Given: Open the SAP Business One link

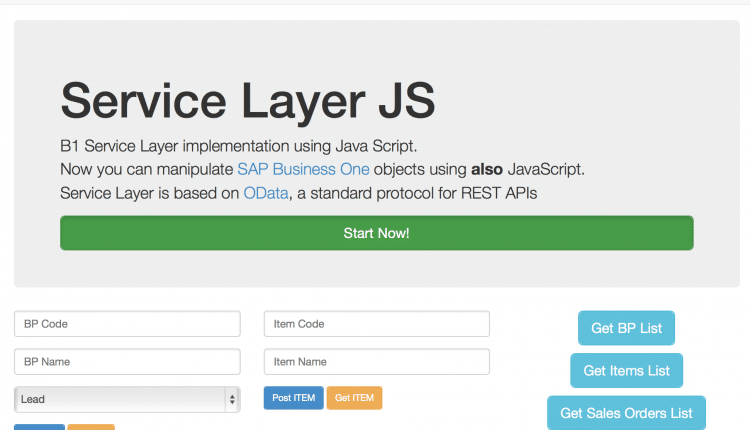Looking at the screenshot, I should (x=303, y=169).
